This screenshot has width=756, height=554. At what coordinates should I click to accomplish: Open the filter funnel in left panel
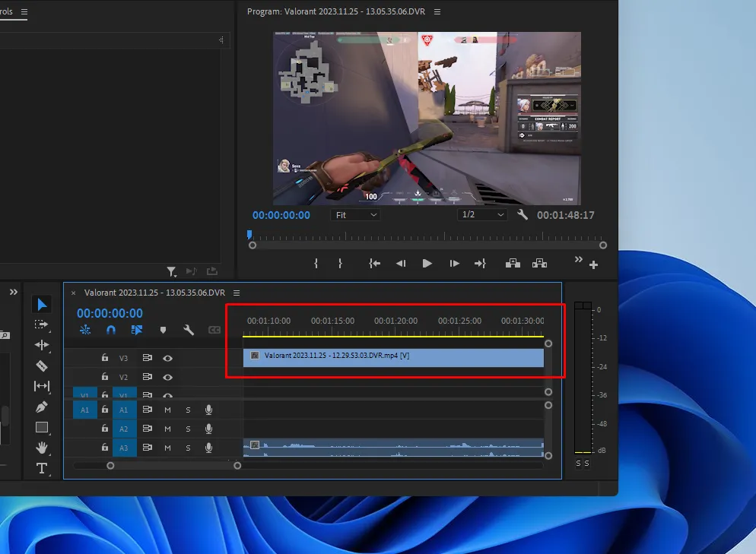point(171,272)
